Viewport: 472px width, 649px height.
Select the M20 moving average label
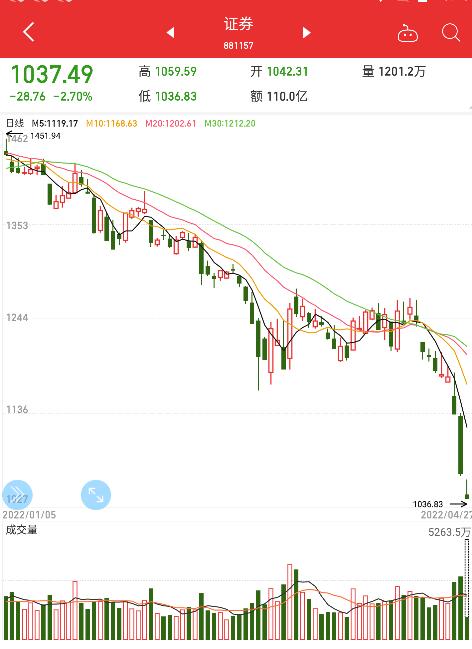click(x=171, y=123)
